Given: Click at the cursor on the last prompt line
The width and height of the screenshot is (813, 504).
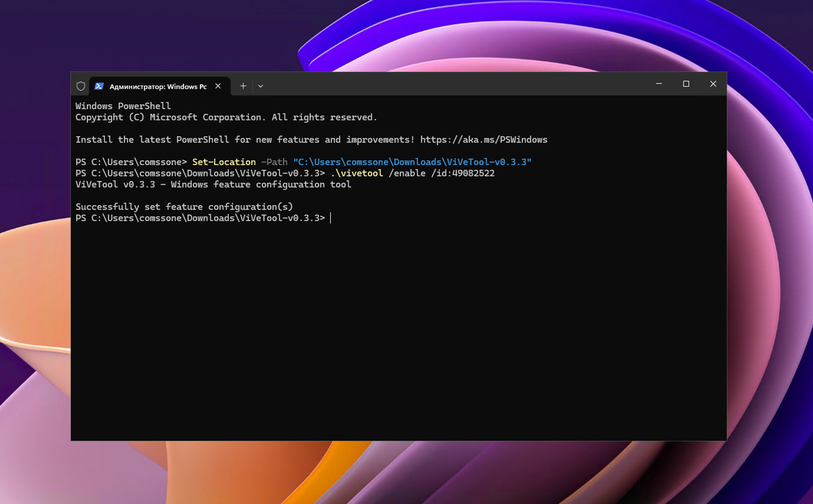Looking at the screenshot, I should (331, 218).
